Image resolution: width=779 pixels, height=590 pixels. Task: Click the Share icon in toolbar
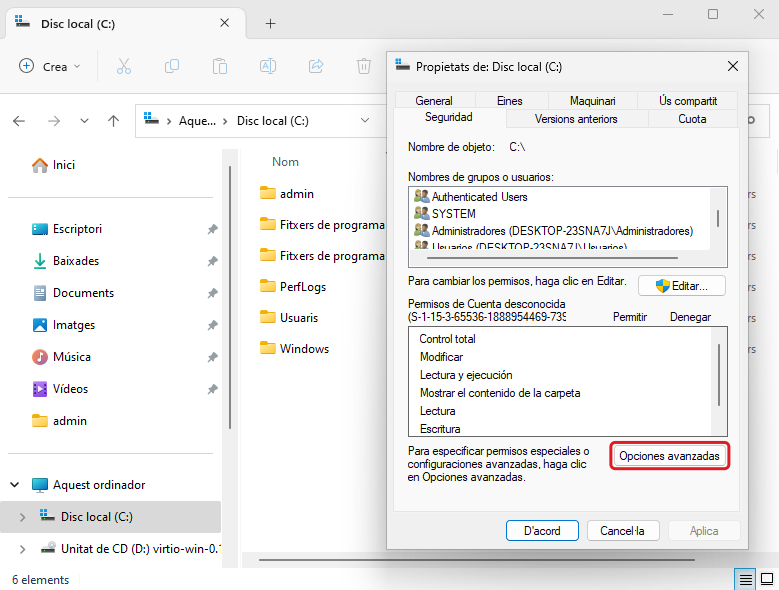pos(316,66)
